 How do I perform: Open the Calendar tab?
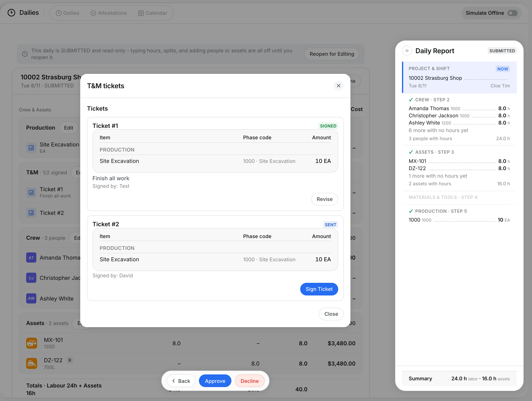(153, 13)
